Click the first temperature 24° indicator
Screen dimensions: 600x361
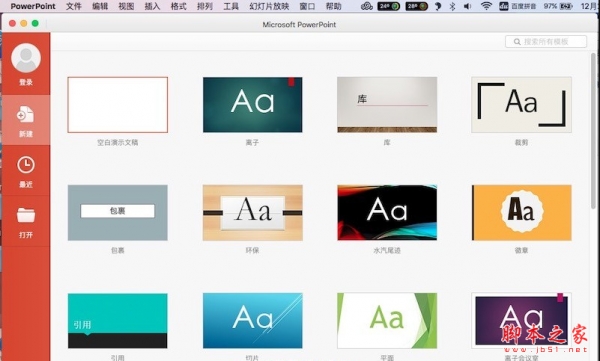coord(389,6)
